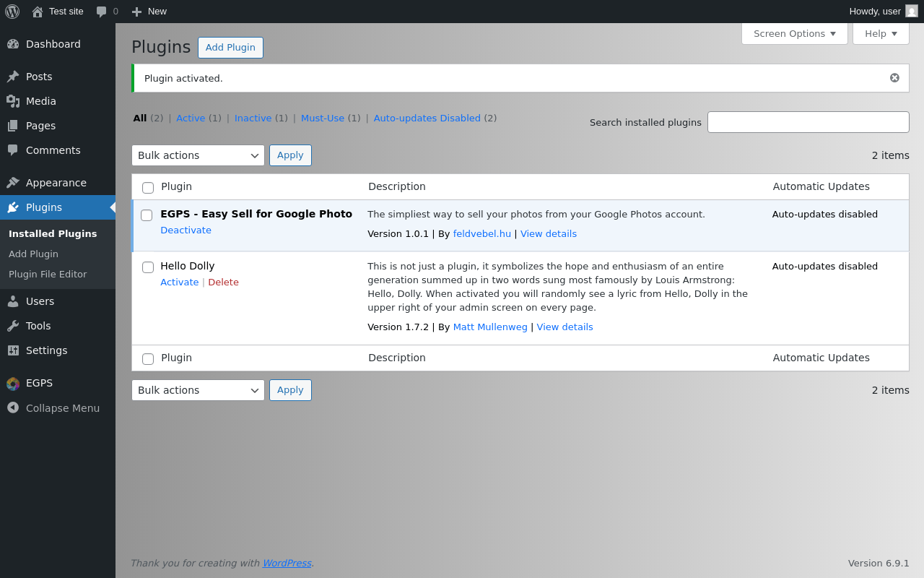Click the bottom Apply button
924x578 pixels.
click(290, 390)
